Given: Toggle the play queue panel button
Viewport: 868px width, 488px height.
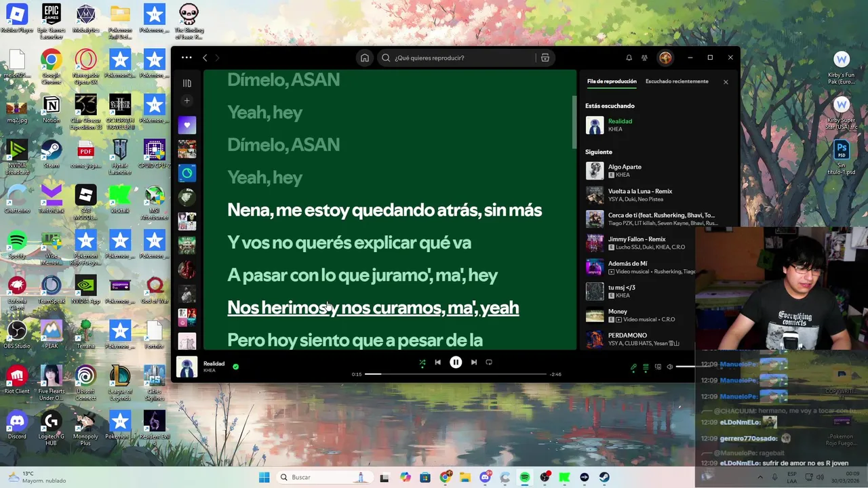Looking at the screenshot, I should pyautogui.click(x=646, y=367).
